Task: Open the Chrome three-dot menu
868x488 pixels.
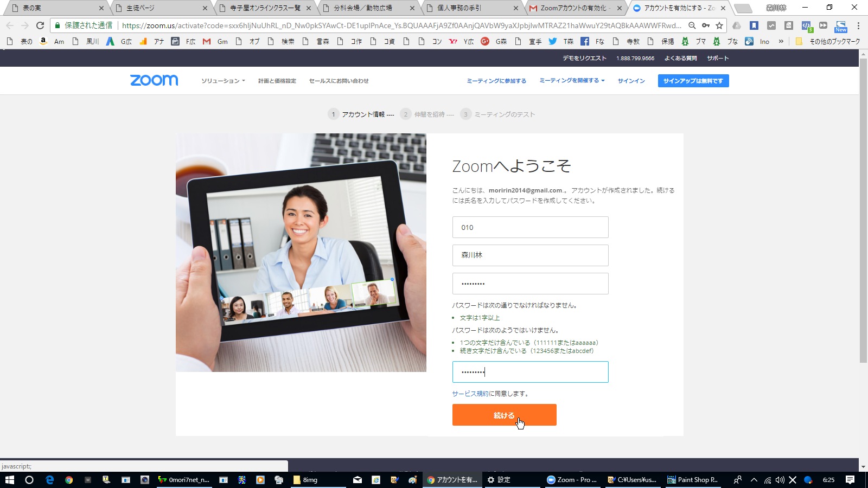Action: (x=858, y=25)
